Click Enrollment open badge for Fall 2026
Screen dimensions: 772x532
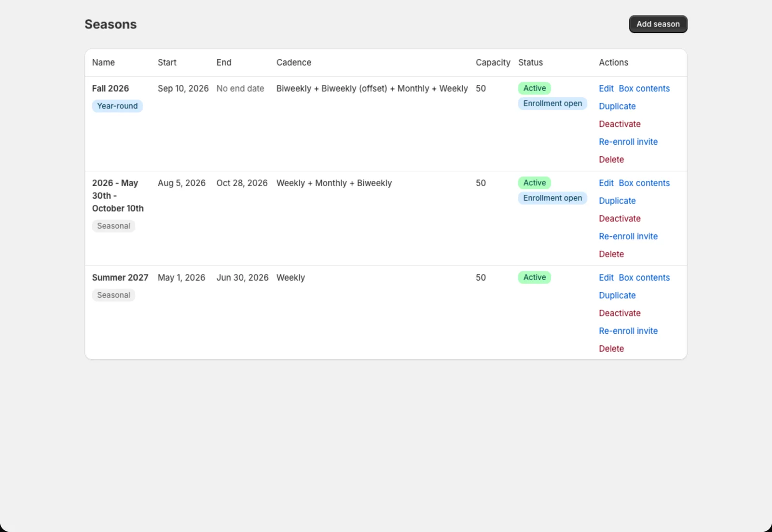pos(552,103)
